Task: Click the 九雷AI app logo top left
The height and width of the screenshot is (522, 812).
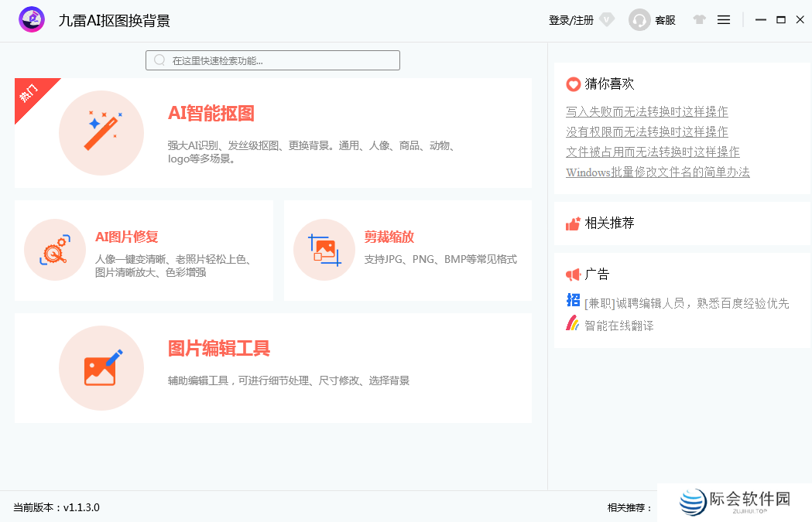Action: pos(31,19)
